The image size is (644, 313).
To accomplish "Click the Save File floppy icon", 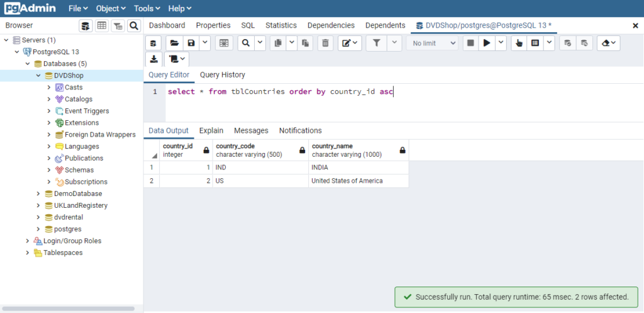I will click(191, 43).
